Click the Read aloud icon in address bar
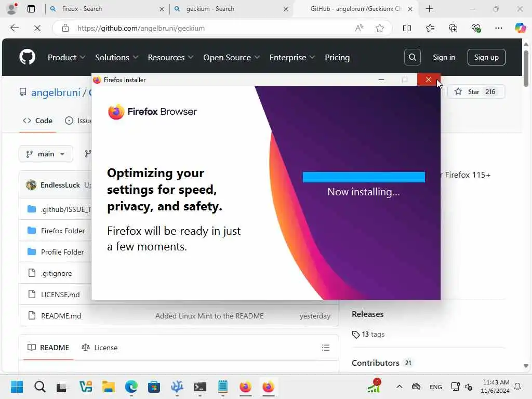The width and height of the screenshot is (532, 399). (x=359, y=28)
